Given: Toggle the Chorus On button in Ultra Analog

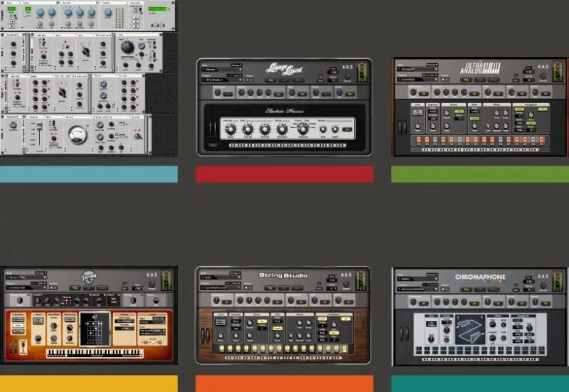Looking at the screenshot, I should tap(522, 94).
